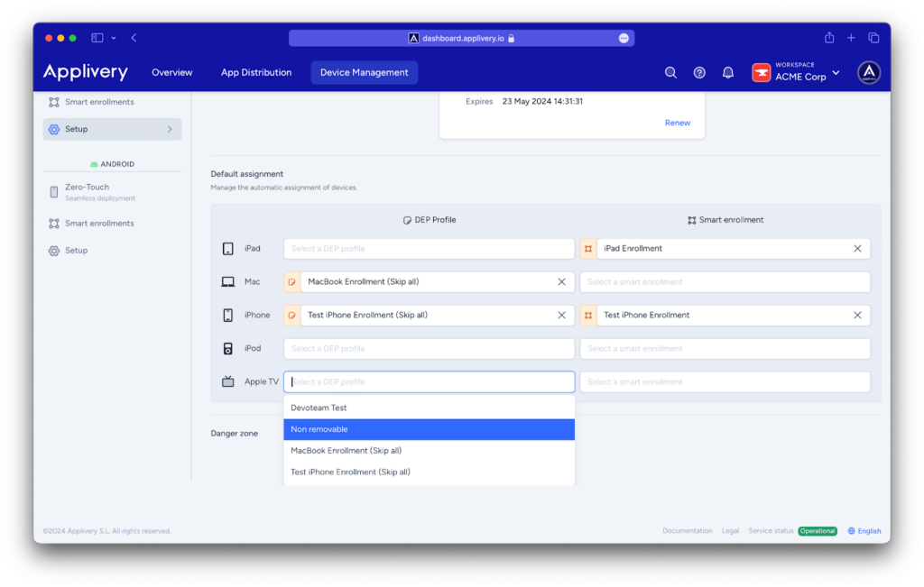Click the ACME Corp workspace logo
Image resolution: width=924 pixels, height=587 pixels.
pyautogui.click(x=761, y=72)
